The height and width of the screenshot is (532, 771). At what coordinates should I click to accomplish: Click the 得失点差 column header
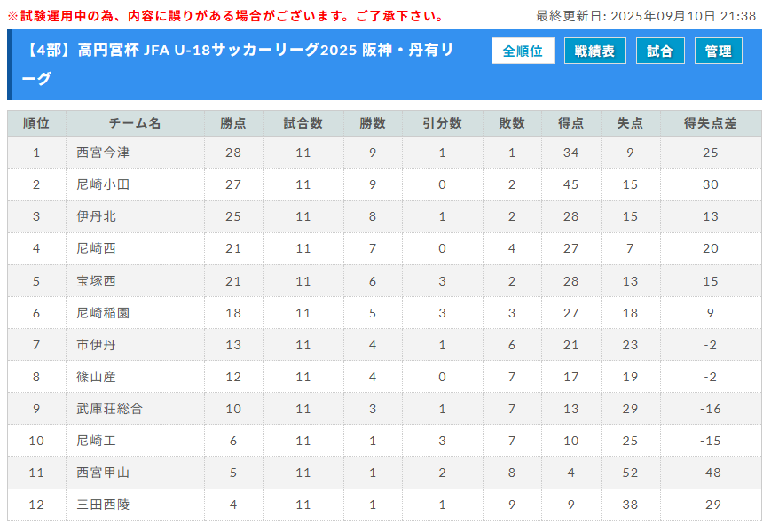point(710,123)
